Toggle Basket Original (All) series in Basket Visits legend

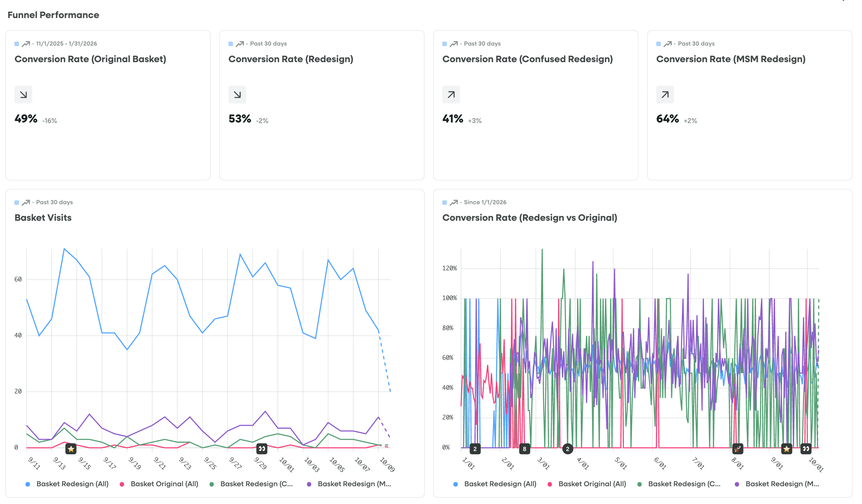159,484
